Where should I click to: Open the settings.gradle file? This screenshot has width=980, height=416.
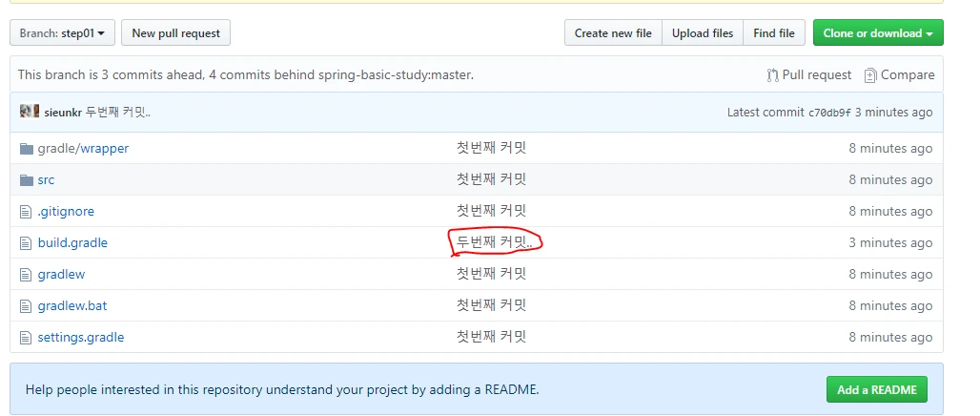(81, 337)
